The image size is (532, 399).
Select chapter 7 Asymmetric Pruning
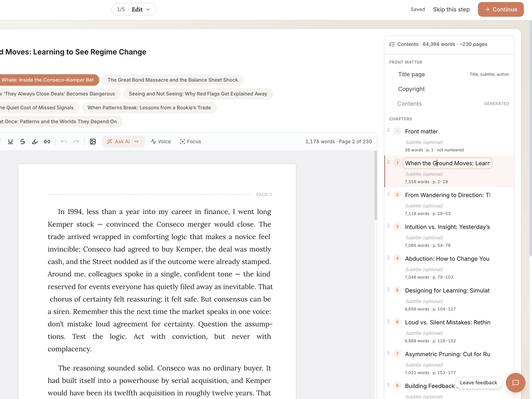(448, 354)
